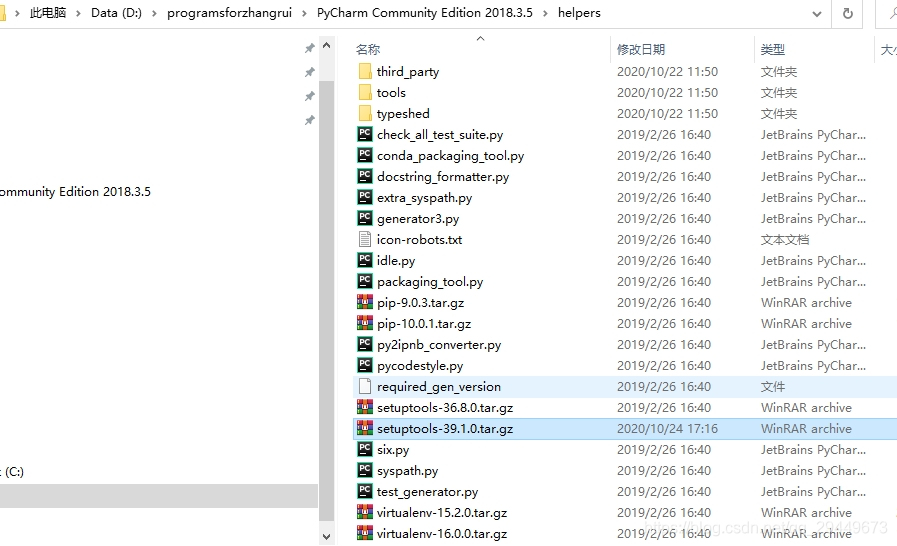Image resolution: width=897 pixels, height=546 pixels.
Task: Click PyCharm icon of idle.py
Action: pyautogui.click(x=365, y=260)
